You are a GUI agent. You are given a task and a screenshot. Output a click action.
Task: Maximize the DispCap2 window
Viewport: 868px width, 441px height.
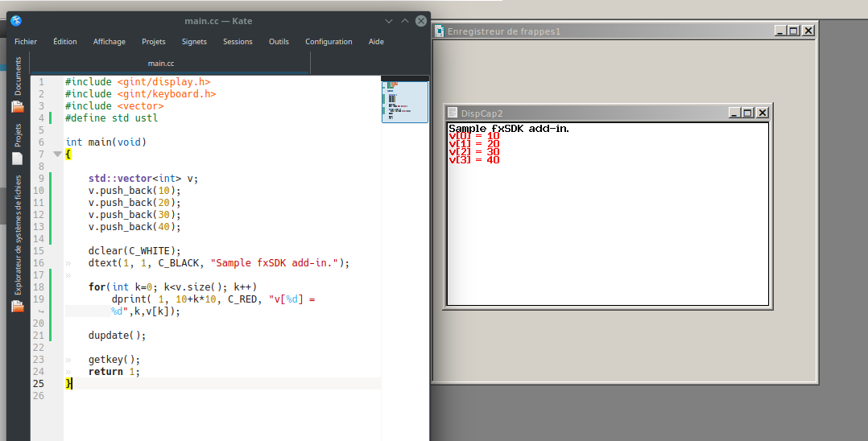click(x=748, y=113)
